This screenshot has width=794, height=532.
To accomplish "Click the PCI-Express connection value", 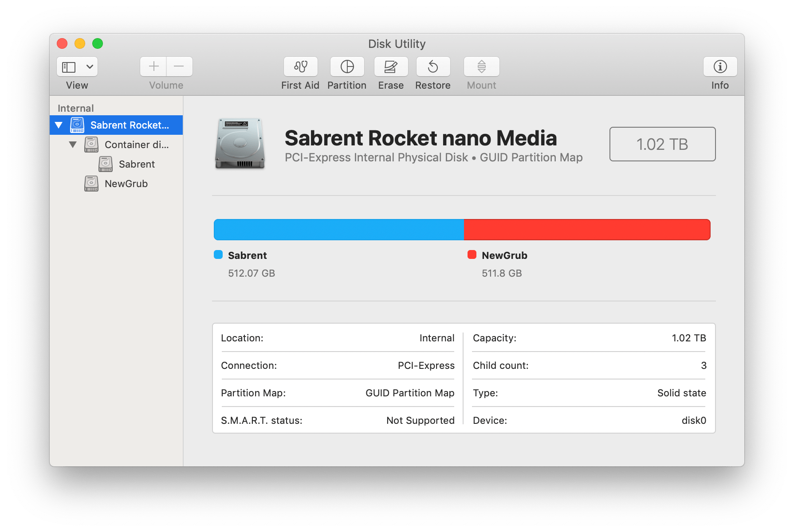I will [426, 365].
